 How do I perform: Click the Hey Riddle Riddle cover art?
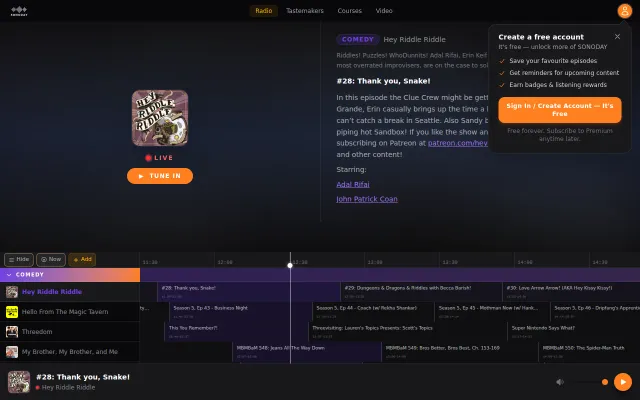click(x=160, y=118)
